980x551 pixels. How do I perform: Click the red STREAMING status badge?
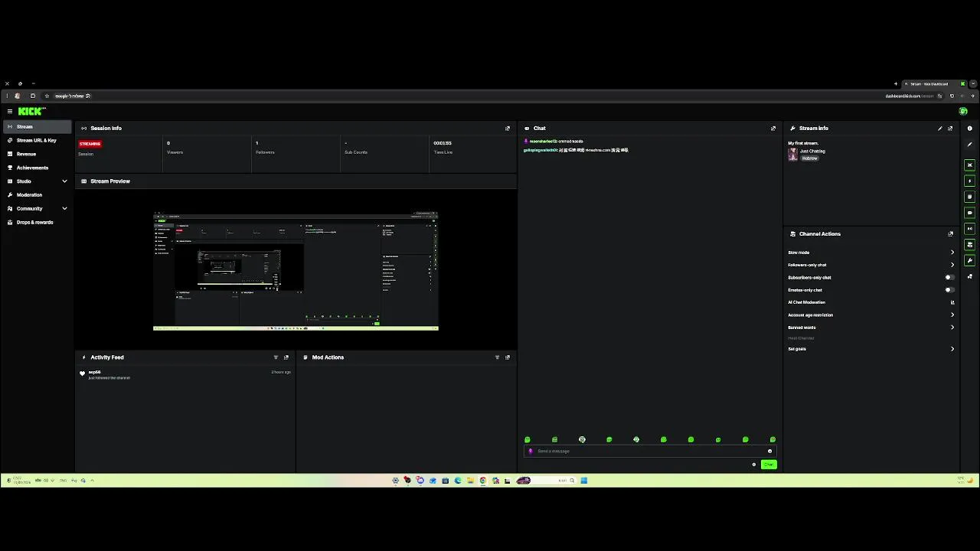pyautogui.click(x=90, y=144)
